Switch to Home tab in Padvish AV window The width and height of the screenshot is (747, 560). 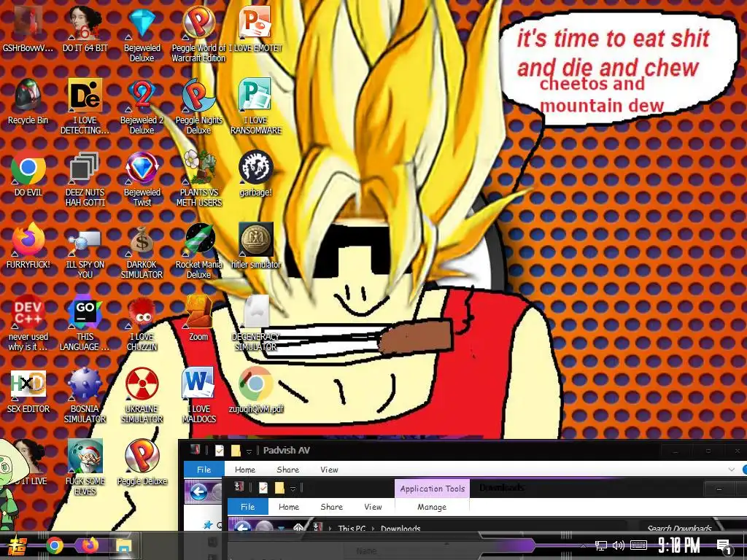245,470
